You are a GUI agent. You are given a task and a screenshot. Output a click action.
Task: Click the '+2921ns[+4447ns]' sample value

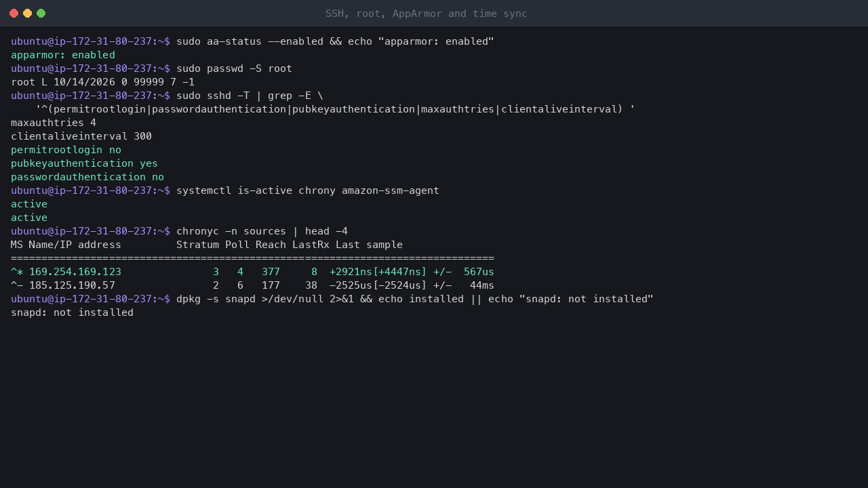(x=378, y=272)
